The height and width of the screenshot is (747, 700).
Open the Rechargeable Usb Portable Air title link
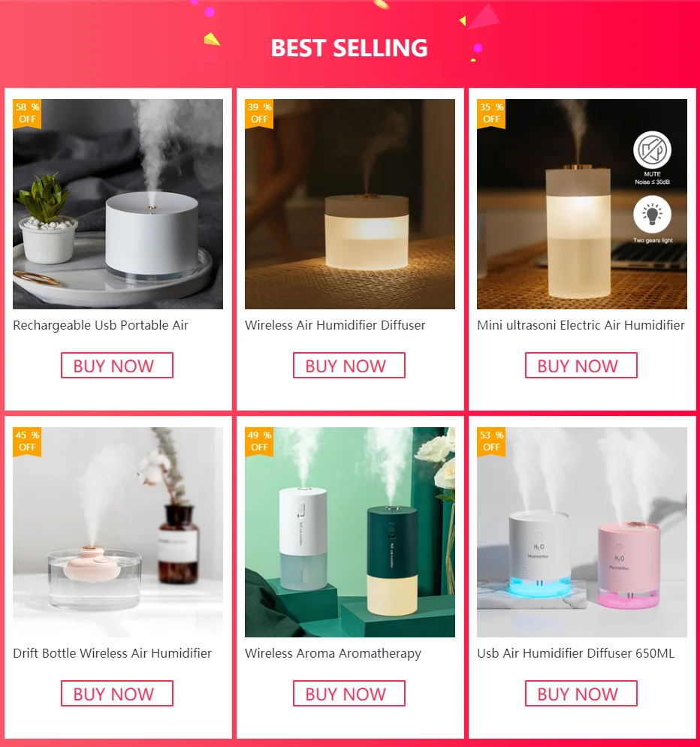(101, 325)
